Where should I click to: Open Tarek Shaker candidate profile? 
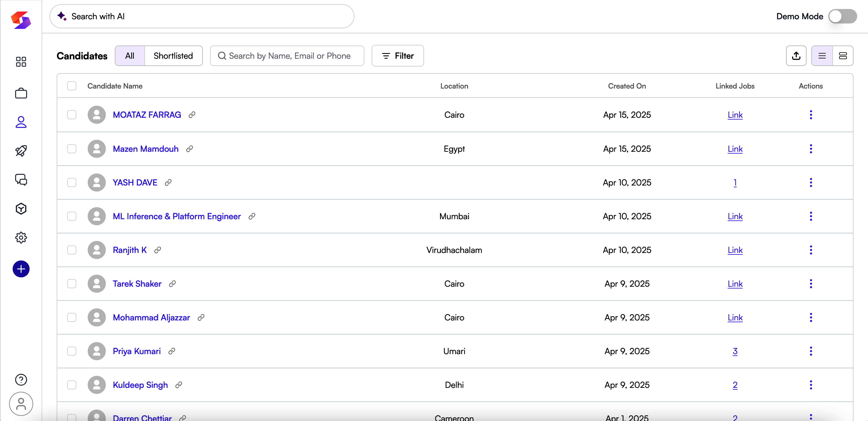[x=137, y=284]
